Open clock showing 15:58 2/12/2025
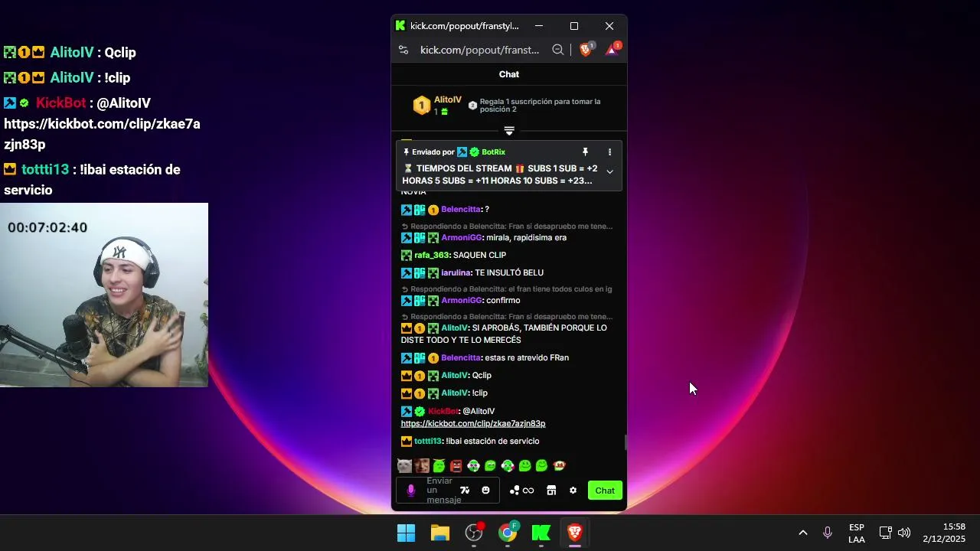Screen dimensions: 980x551 944,533
